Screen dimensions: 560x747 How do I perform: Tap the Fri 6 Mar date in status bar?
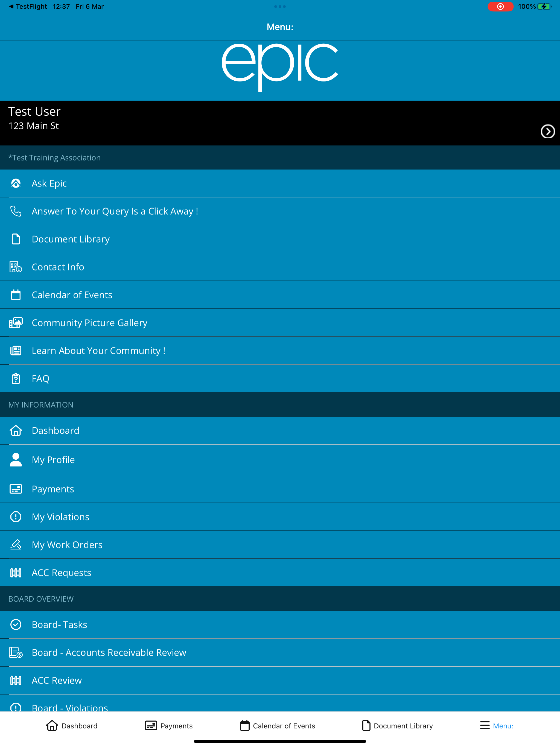89,6
